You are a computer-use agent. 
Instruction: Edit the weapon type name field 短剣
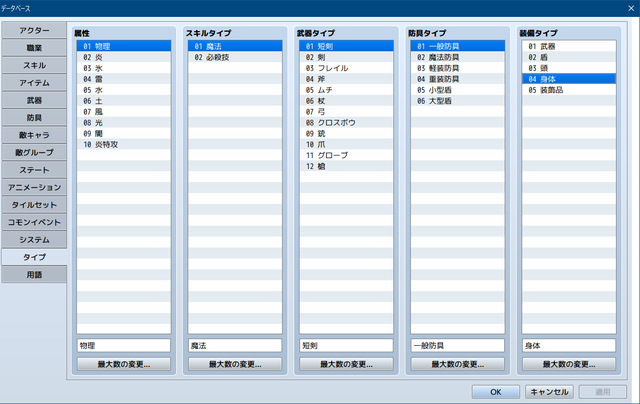pos(346,346)
